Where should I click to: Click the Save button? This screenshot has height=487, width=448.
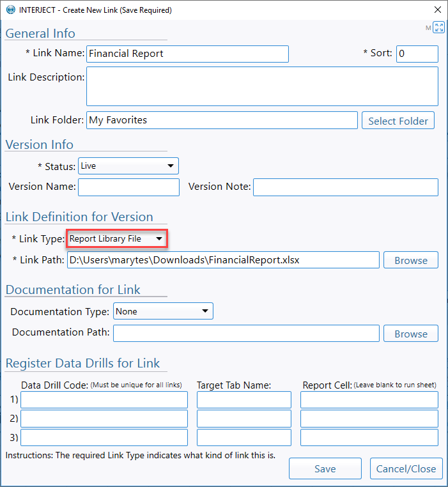[x=325, y=468]
